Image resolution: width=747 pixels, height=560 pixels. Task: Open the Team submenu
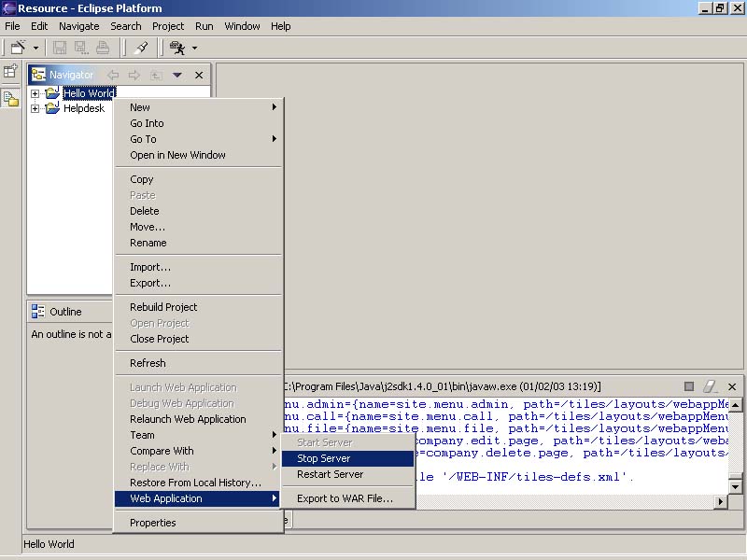198,435
